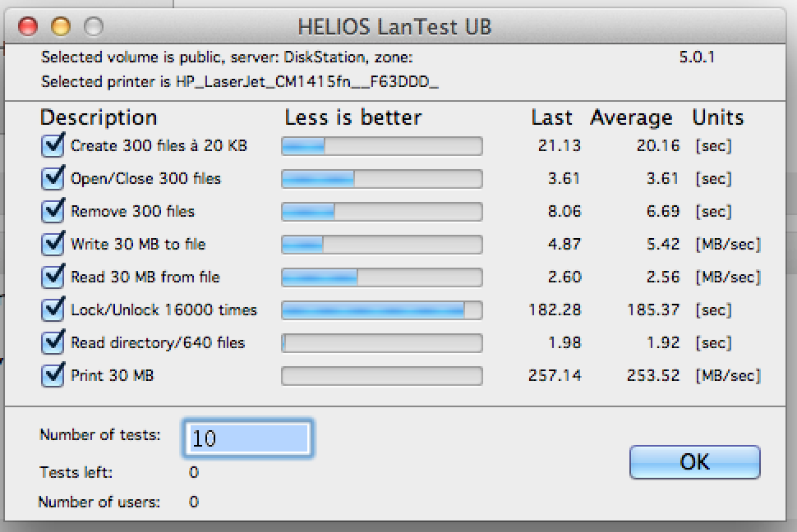Minimize the HELIOS LanTest window

pos(61,26)
